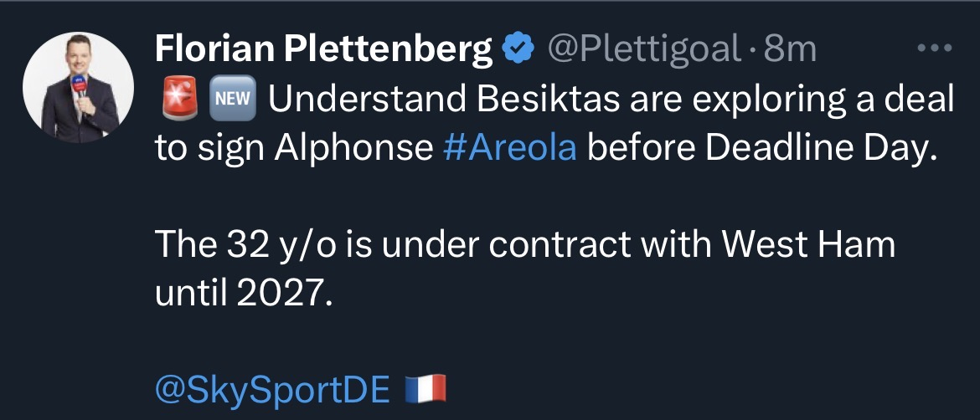Visit the @SkySportDE mention
Screen dimensions: 980x420
tap(272, 389)
